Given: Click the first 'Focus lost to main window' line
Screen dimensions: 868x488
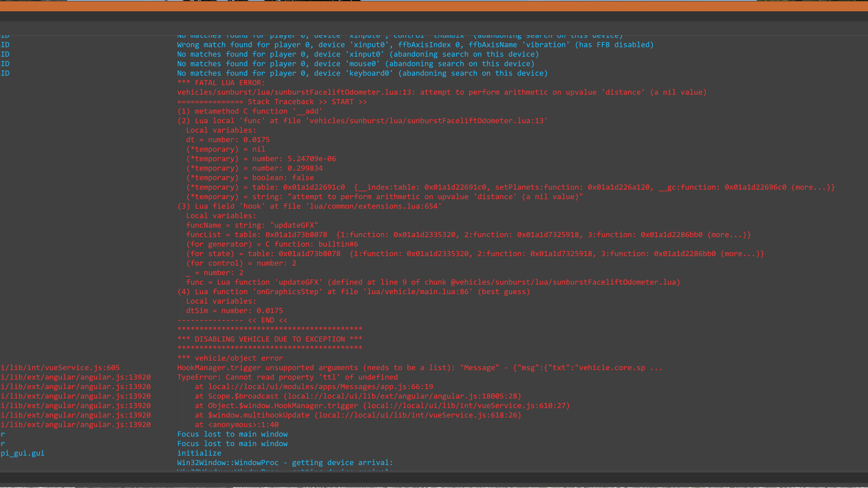Looking at the screenshot, I should pos(232,434).
